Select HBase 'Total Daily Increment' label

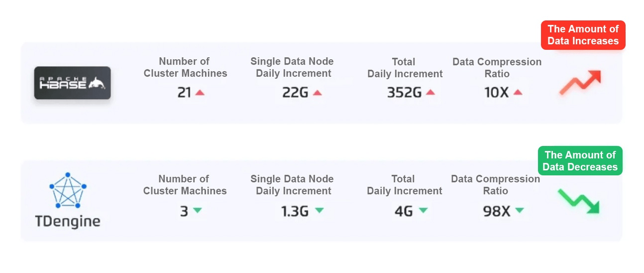pos(405,68)
